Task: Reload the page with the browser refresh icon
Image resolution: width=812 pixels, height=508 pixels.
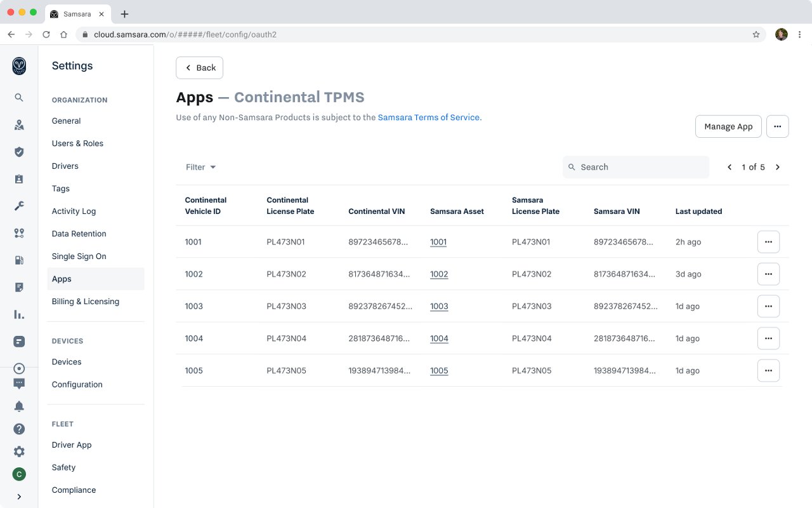Action: (46, 34)
